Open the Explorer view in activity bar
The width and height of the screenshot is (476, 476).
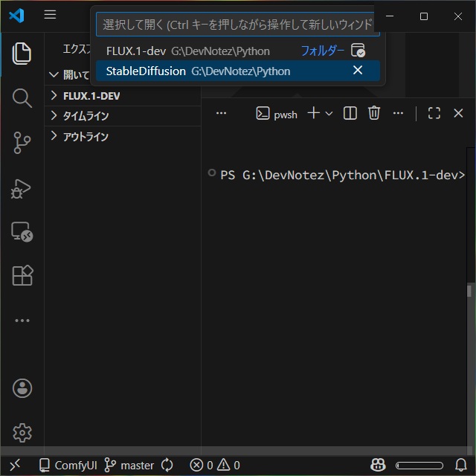tap(22, 54)
